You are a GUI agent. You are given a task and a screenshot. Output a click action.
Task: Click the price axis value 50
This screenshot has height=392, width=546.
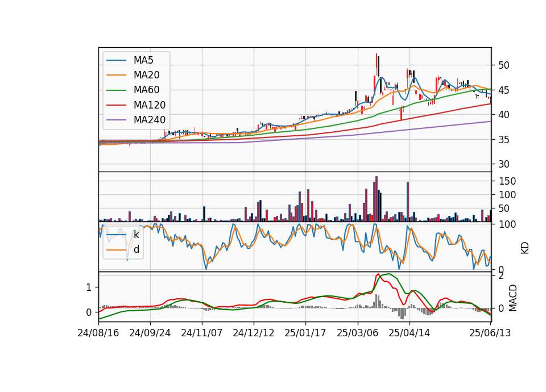pos(504,65)
